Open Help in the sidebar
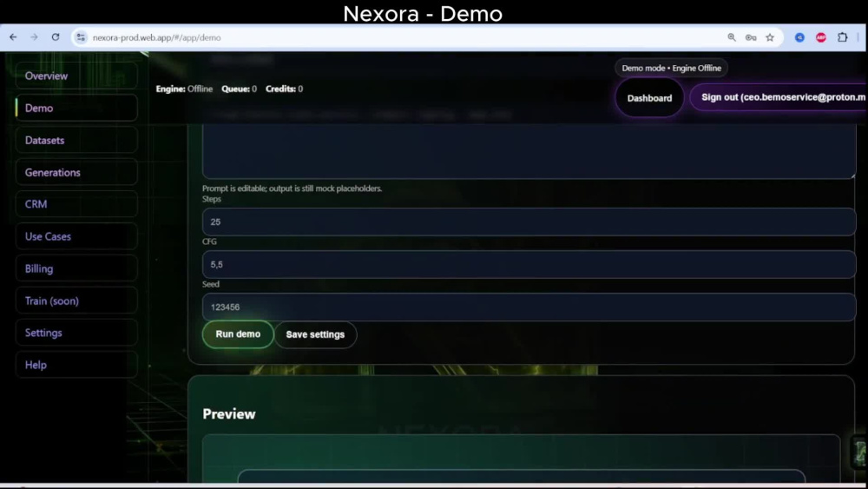868x489 pixels. (x=76, y=365)
